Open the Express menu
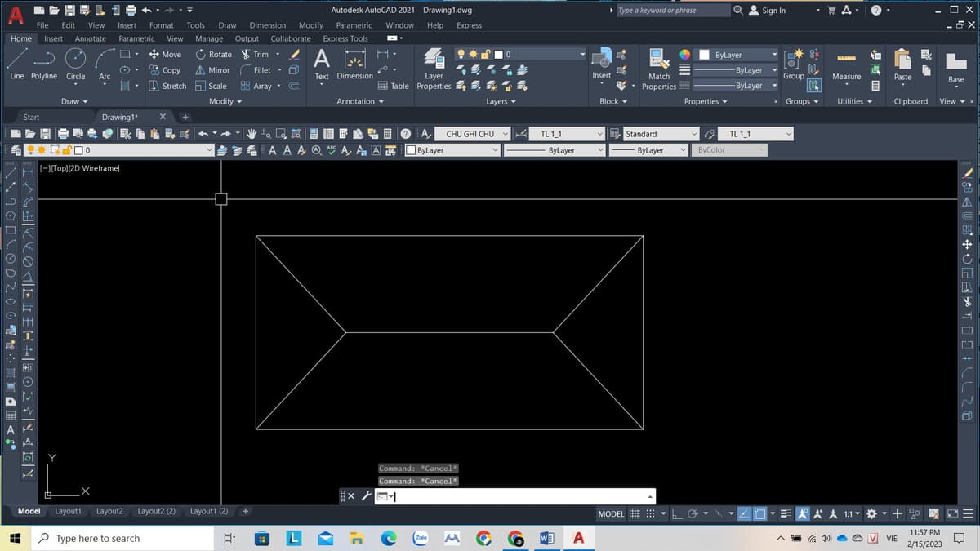 [469, 25]
